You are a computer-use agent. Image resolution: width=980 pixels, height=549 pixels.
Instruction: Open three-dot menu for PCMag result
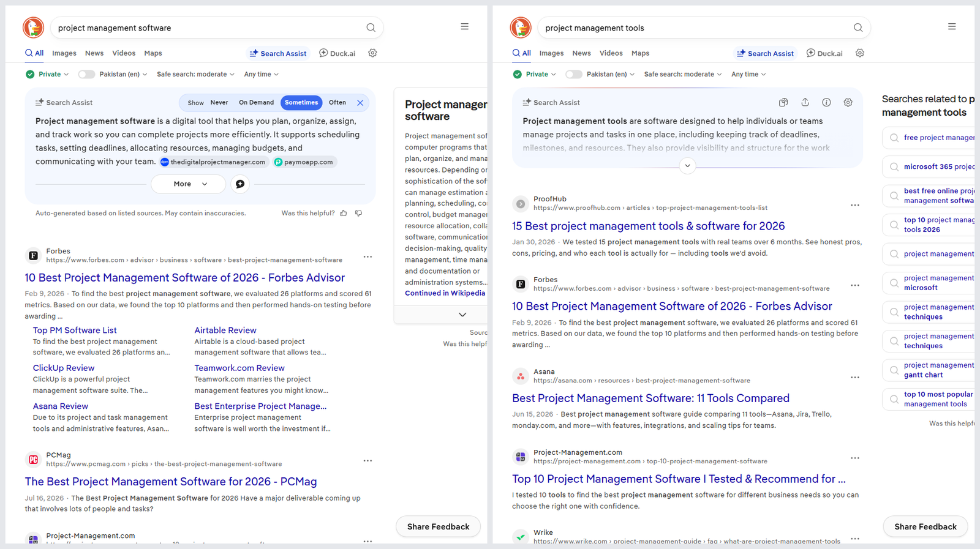(367, 461)
